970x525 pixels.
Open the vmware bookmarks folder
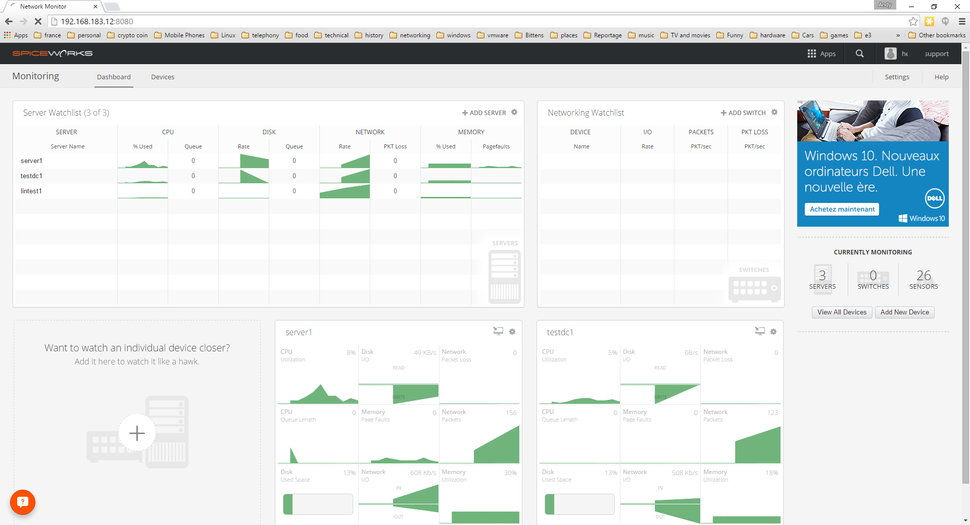click(492, 35)
